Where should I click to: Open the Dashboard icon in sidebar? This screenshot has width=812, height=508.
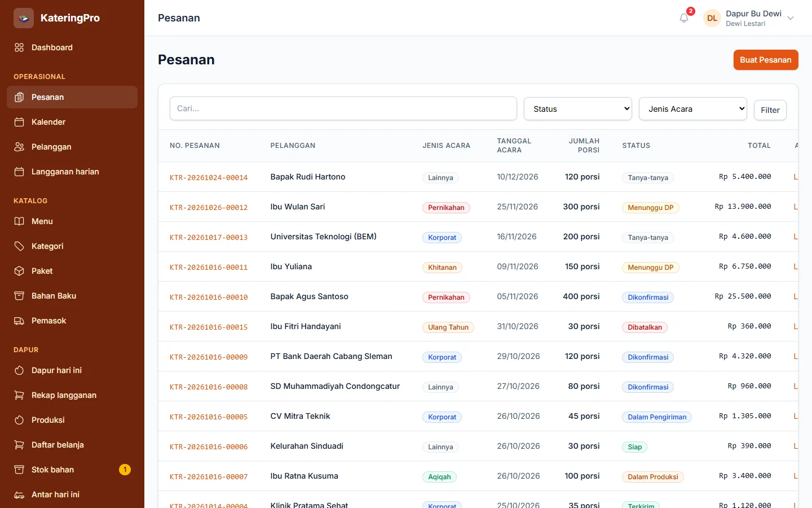coord(19,47)
